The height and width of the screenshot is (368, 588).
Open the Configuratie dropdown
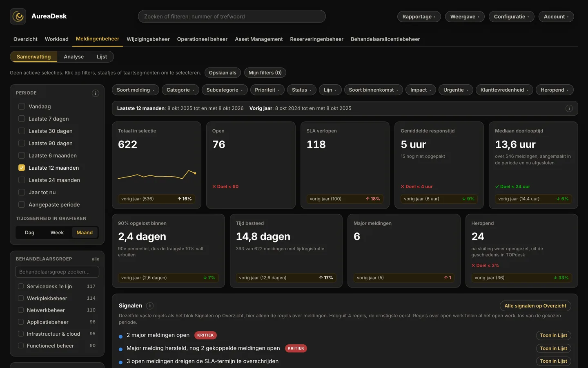coord(512,16)
